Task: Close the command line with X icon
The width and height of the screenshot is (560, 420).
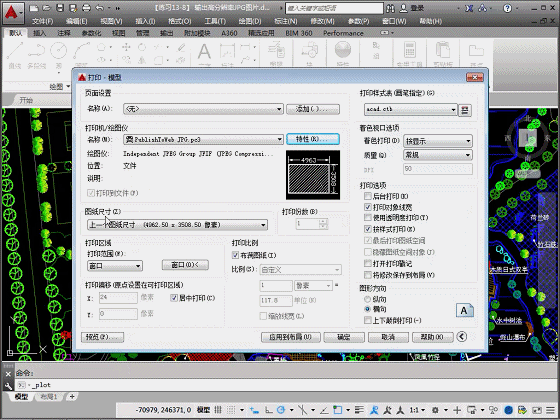Action: coord(8,374)
